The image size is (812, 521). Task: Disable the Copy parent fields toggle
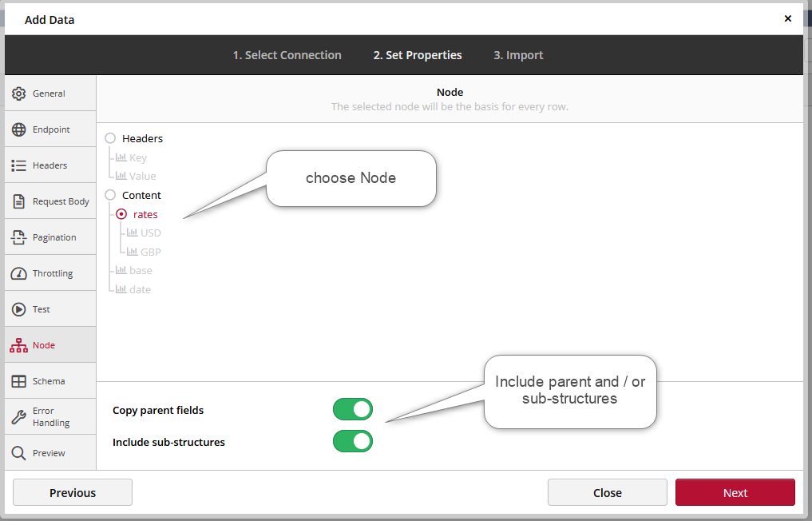[x=353, y=410]
